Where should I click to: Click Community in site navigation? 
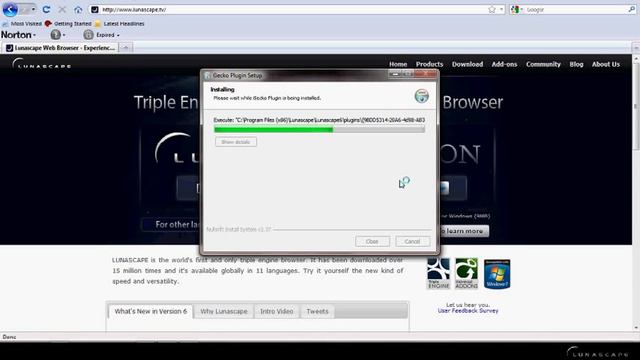coord(543,64)
